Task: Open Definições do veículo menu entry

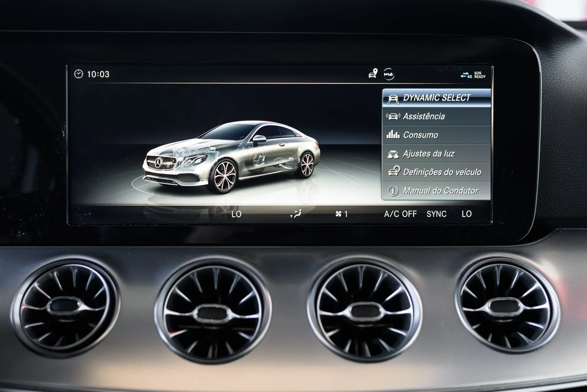Action: 436,172
